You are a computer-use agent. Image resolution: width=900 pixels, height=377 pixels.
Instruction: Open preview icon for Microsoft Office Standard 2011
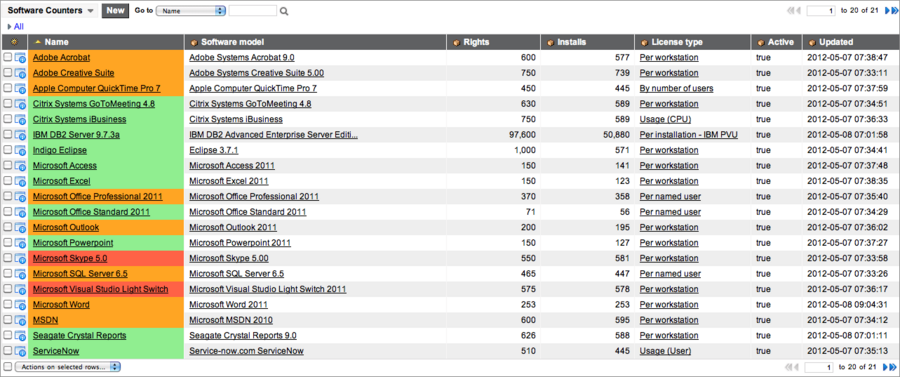click(x=20, y=212)
